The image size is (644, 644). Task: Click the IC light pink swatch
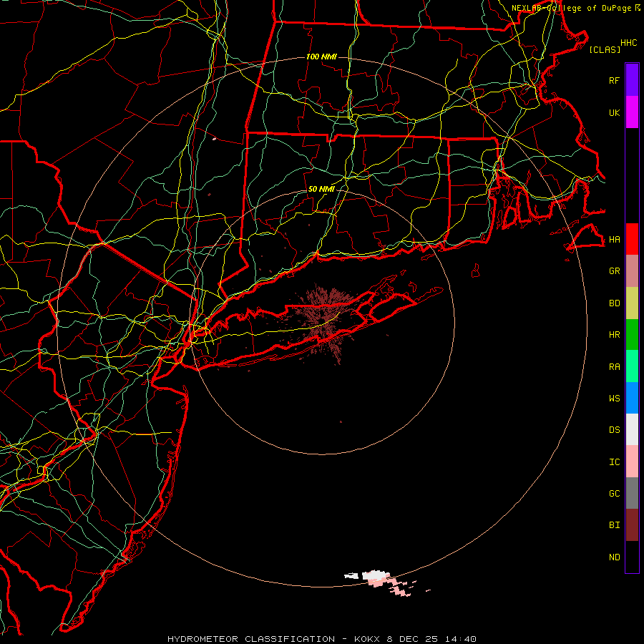click(632, 462)
